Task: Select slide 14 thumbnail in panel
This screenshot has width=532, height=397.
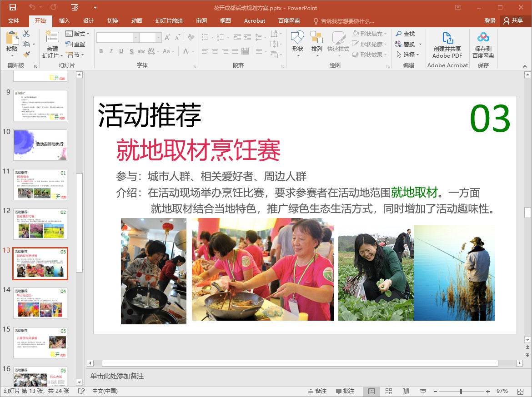Action: tap(40, 303)
